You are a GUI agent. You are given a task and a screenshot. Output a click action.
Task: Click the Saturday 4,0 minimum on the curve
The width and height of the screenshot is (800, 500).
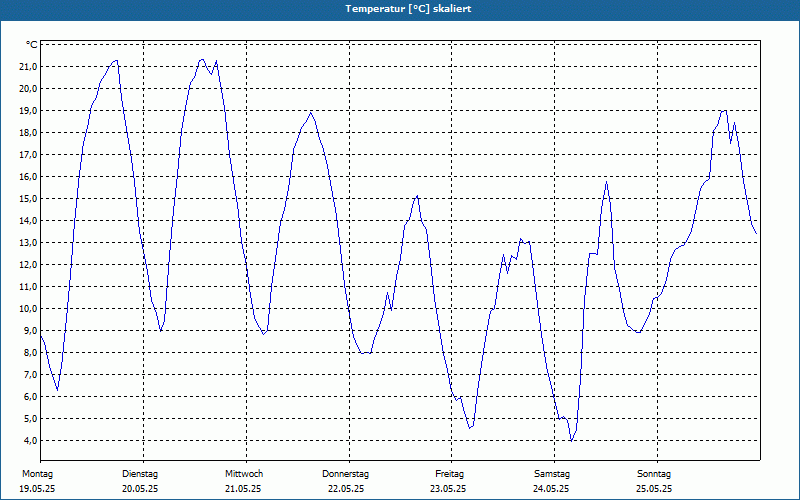coord(571,441)
